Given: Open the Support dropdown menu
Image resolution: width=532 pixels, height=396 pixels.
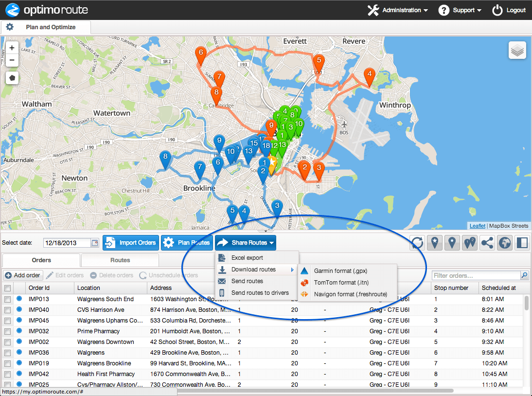Looking at the screenshot, I should click(460, 10).
